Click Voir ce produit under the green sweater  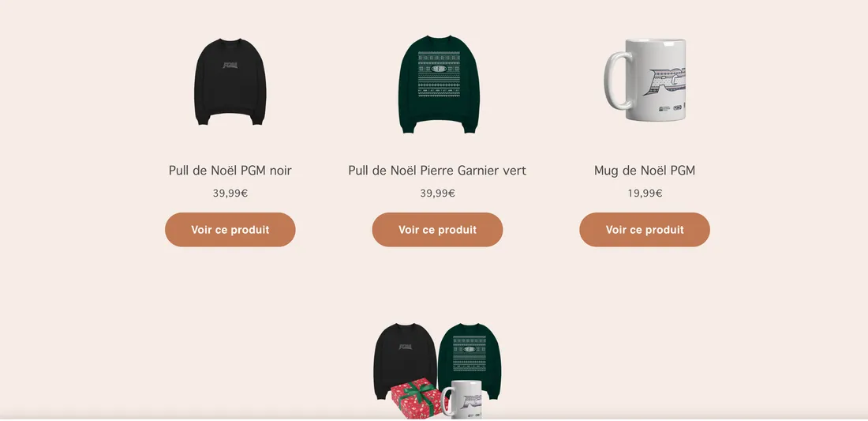(437, 230)
